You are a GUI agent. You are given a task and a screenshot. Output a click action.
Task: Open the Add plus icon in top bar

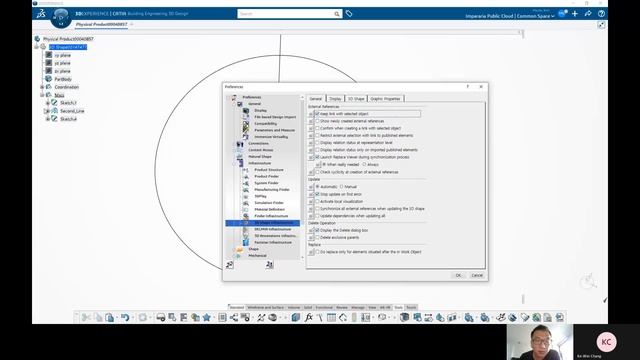tap(575, 13)
